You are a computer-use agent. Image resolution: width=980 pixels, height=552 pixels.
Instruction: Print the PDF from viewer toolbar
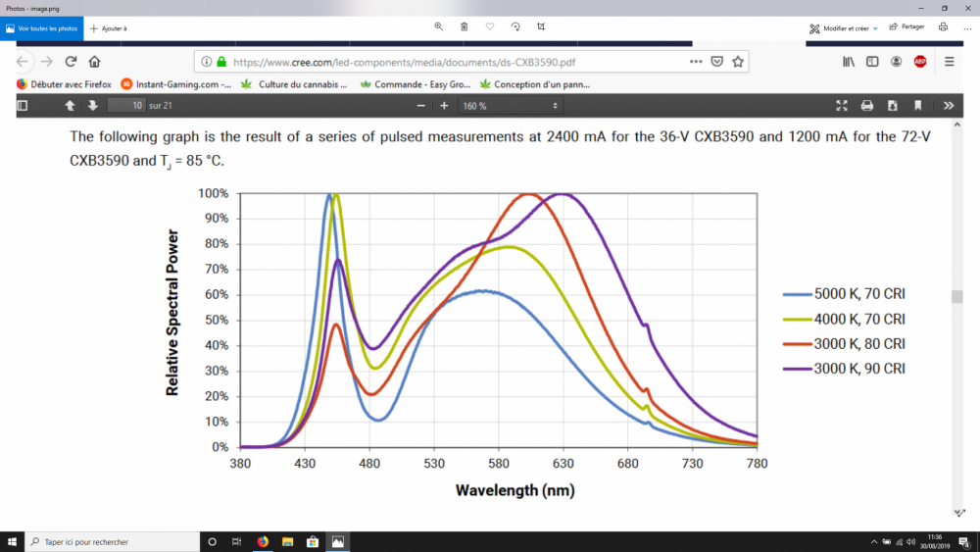click(x=867, y=106)
